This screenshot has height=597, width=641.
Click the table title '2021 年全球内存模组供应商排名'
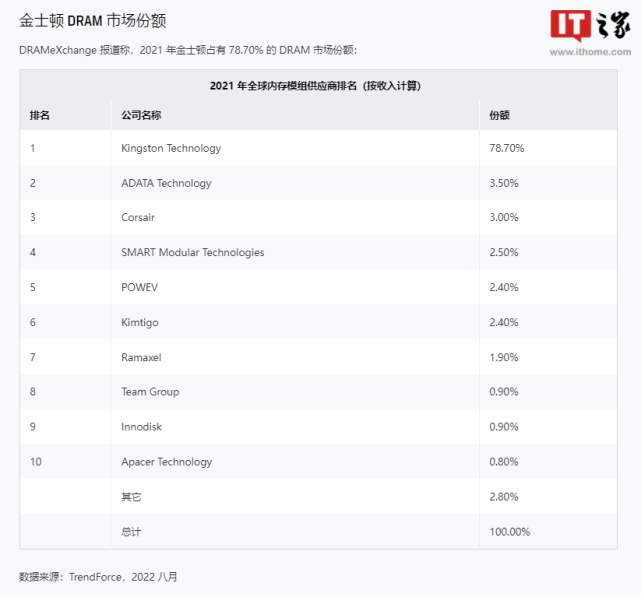pyautogui.click(x=315, y=86)
